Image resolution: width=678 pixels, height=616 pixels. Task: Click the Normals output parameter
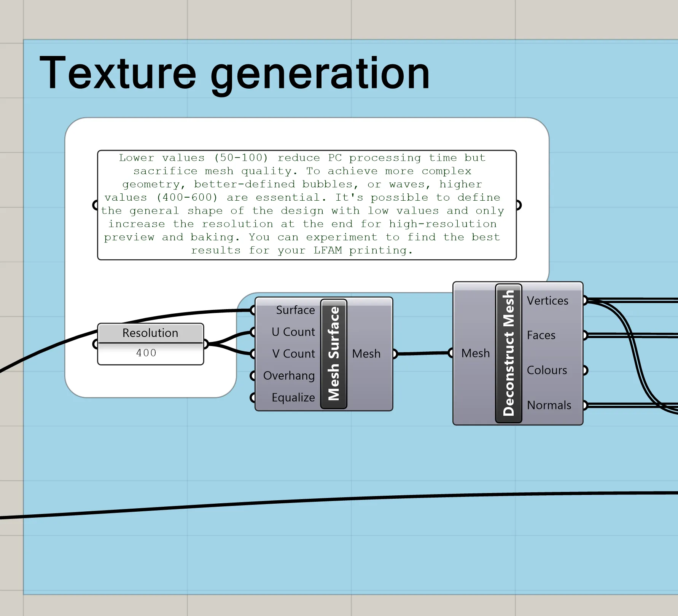coord(549,405)
